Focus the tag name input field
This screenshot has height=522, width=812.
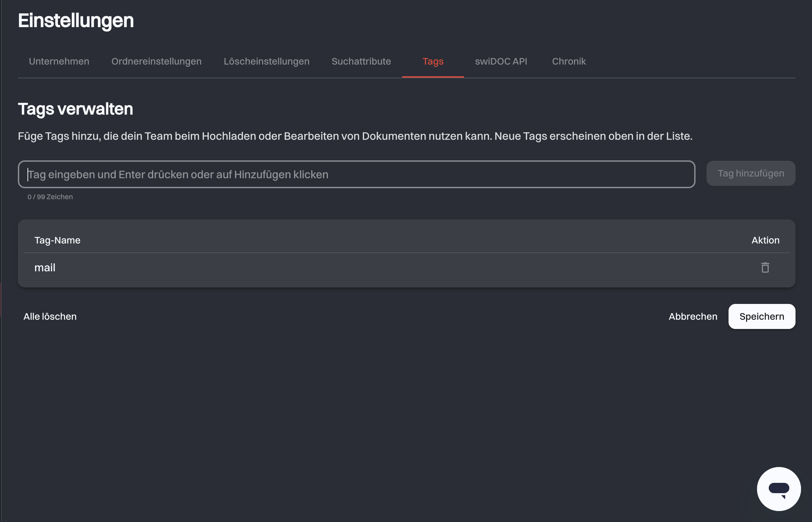pyautogui.click(x=357, y=174)
